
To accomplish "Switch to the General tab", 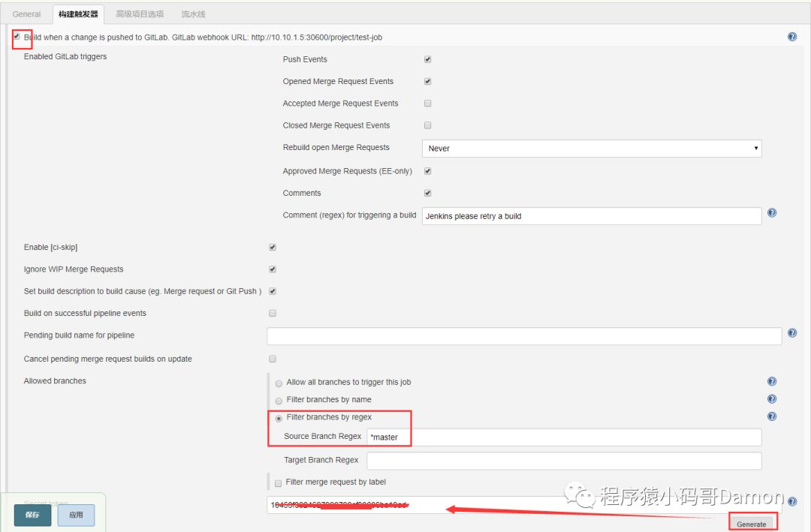I will [26, 14].
